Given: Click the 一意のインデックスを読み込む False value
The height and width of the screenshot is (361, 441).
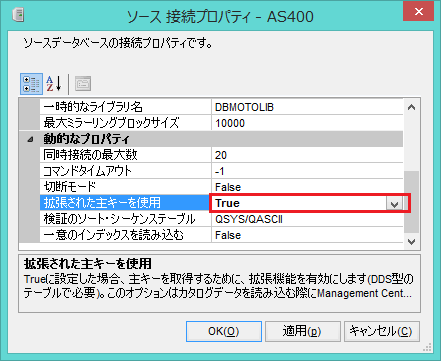Looking at the screenshot, I should point(307,235).
